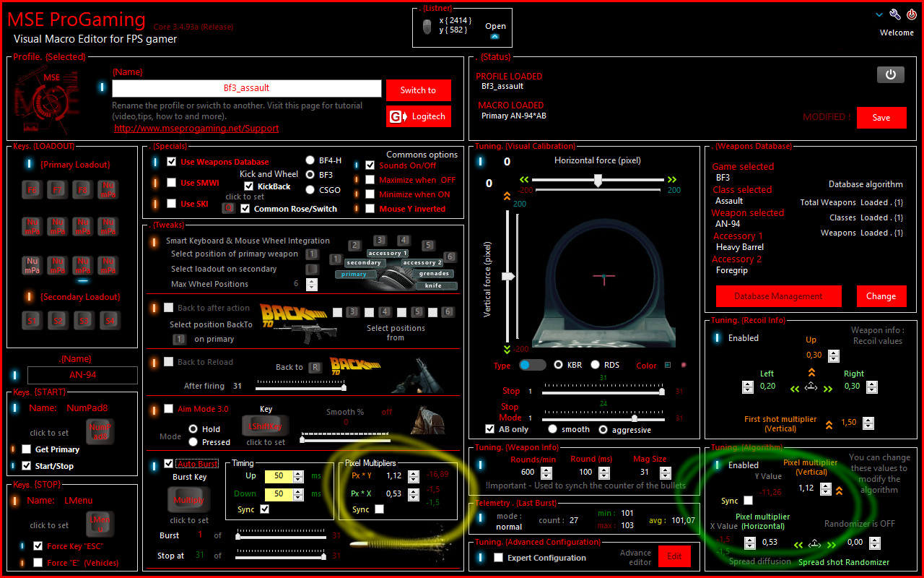Click the Switch to button
This screenshot has width=924, height=578.
point(419,90)
